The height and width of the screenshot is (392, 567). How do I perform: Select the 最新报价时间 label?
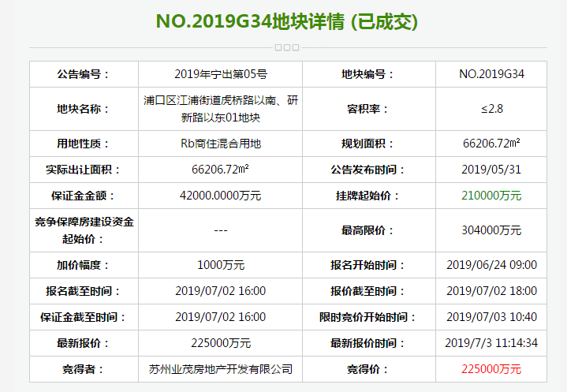pyautogui.click(x=368, y=343)
